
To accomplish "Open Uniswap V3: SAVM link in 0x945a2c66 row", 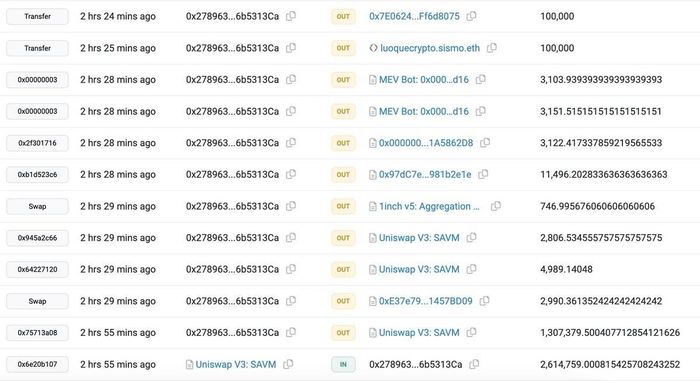I will coord(419,238).
